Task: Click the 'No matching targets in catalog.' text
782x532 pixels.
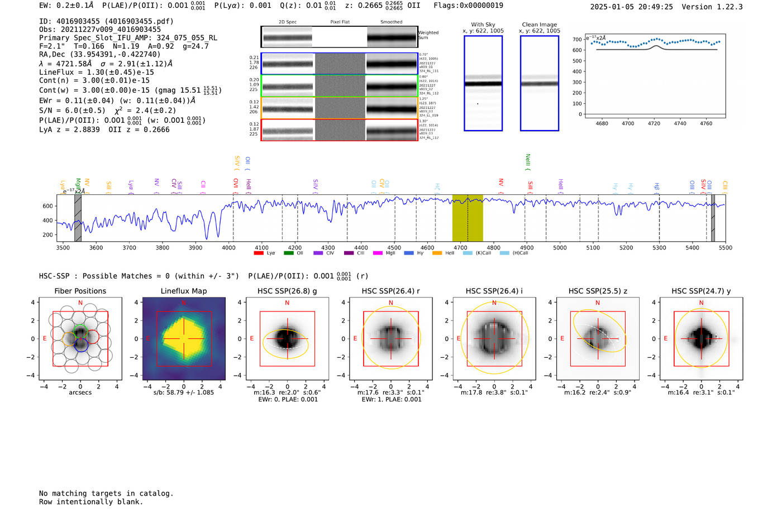Action: click(106, 493)
